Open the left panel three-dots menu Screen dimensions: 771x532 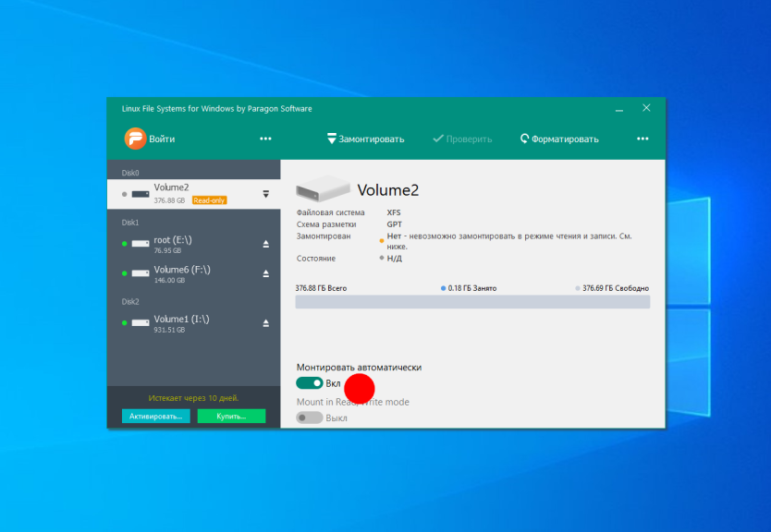click(265, 139)
